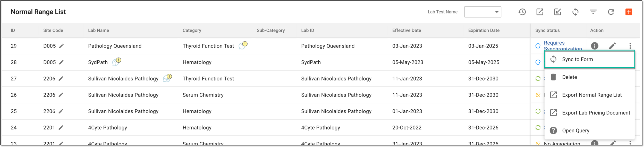Click sync status icon in row 29
This screenshot has width=644, height=147.
point(538,46)
